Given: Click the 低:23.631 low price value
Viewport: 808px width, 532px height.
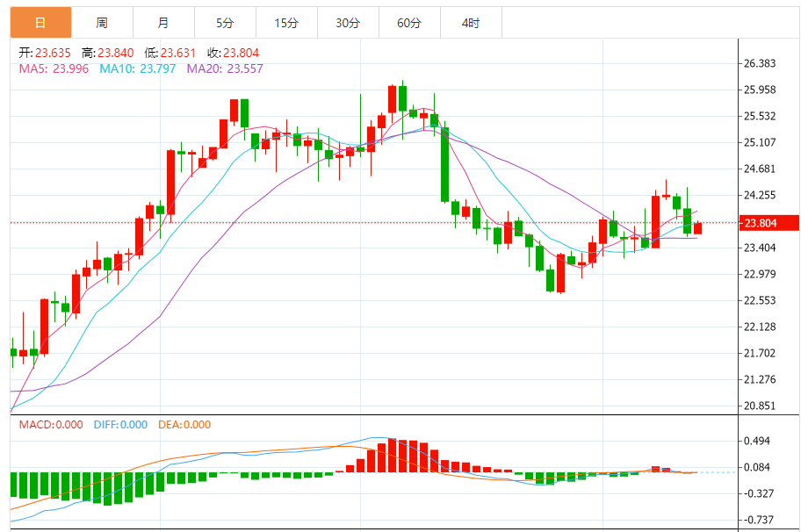Looking at the screenshot, I should pyautogui.click(x=170, y=53).
